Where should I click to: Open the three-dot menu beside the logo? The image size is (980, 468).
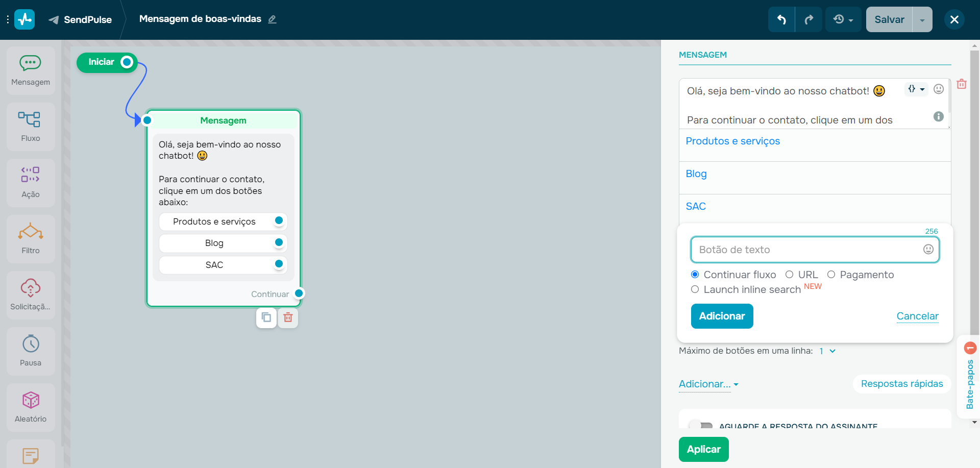coord(8,19)
